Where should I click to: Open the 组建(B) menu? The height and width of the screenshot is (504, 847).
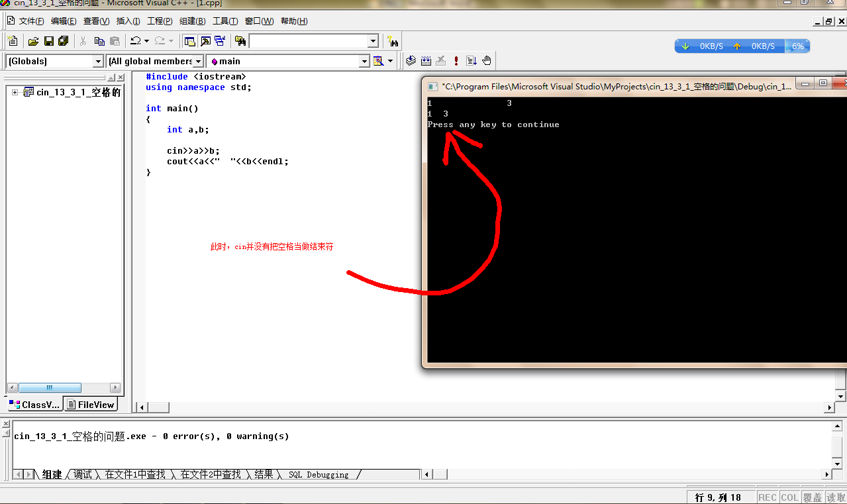(x=192, y=21)
